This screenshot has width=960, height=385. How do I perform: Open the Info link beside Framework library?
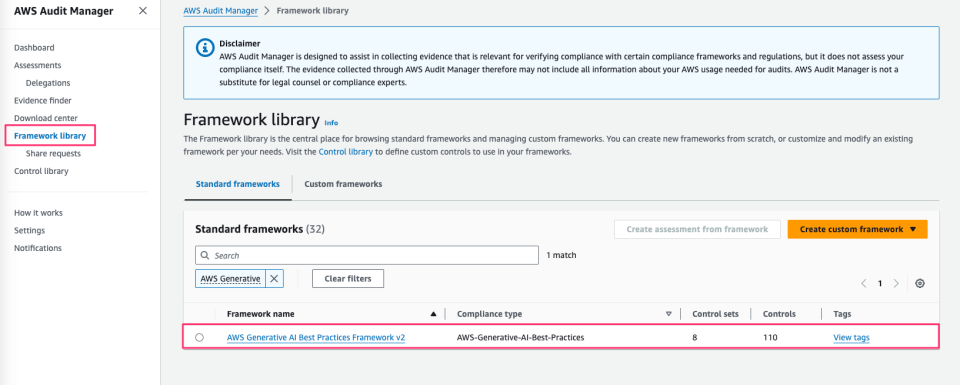331,123
